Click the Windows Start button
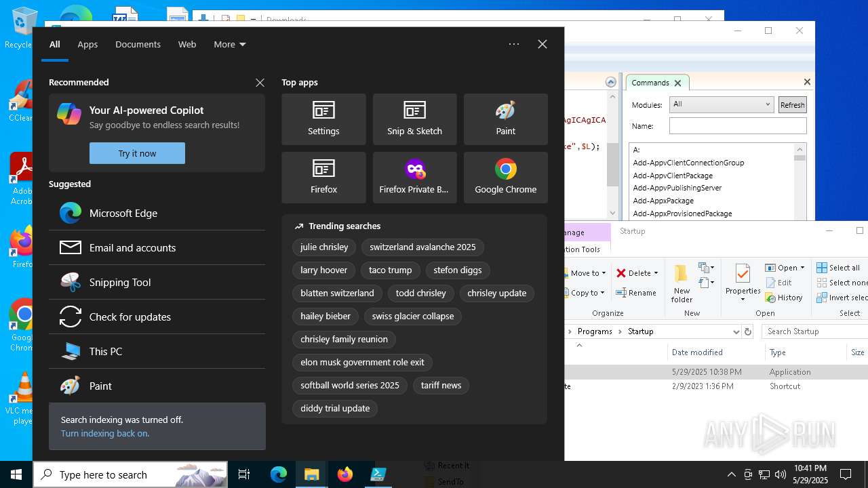 (16, 474)
